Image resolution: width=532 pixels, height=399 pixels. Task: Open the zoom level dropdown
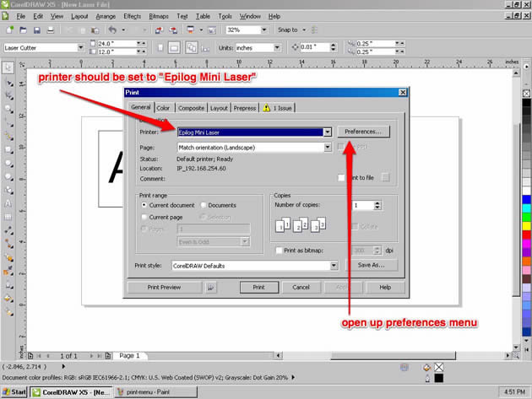tap(264, 30)
